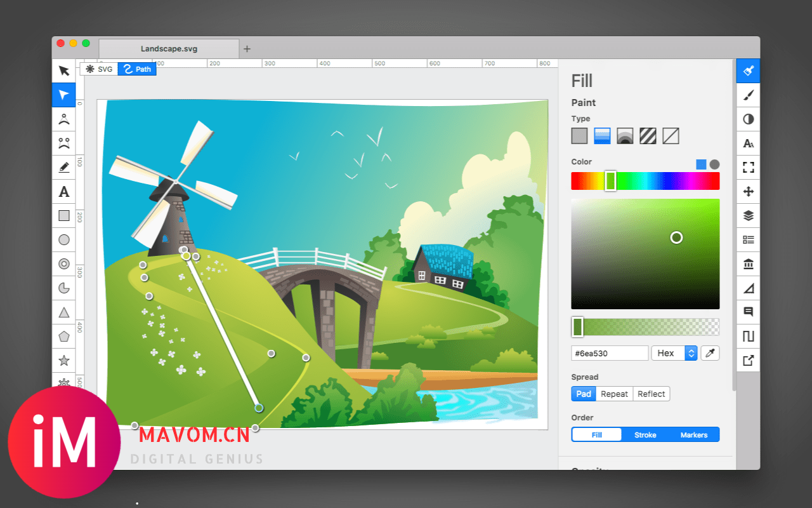Select the pencil freehand tool
Viewport: 812px width, 508px height.
coord(63,167)
